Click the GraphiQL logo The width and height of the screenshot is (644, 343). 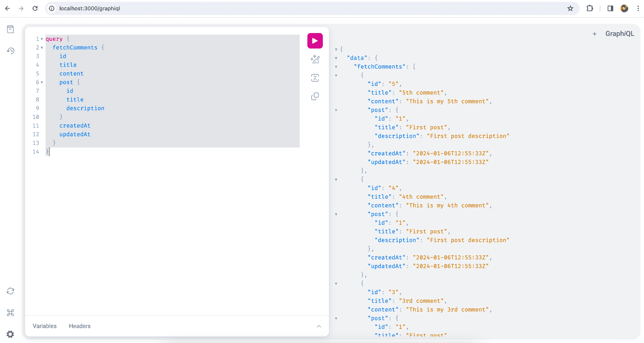tap(620, 33)
